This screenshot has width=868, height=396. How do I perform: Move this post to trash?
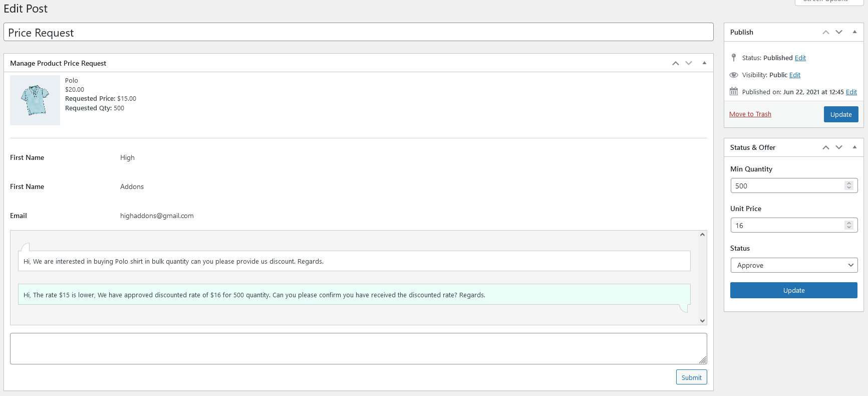coord(750,114)
